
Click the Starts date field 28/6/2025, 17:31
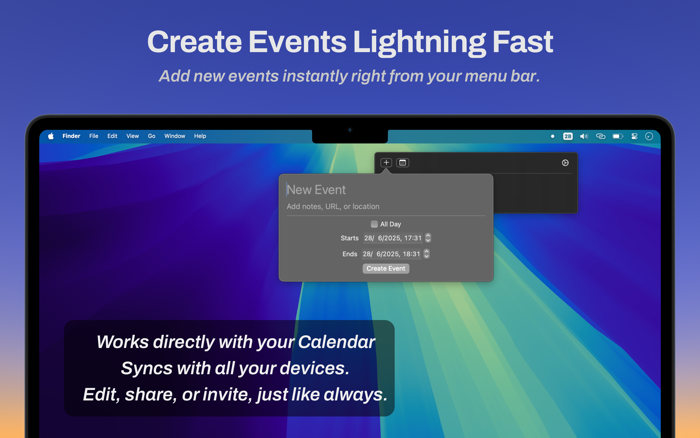pyautogui.click(x=393, y=238)
